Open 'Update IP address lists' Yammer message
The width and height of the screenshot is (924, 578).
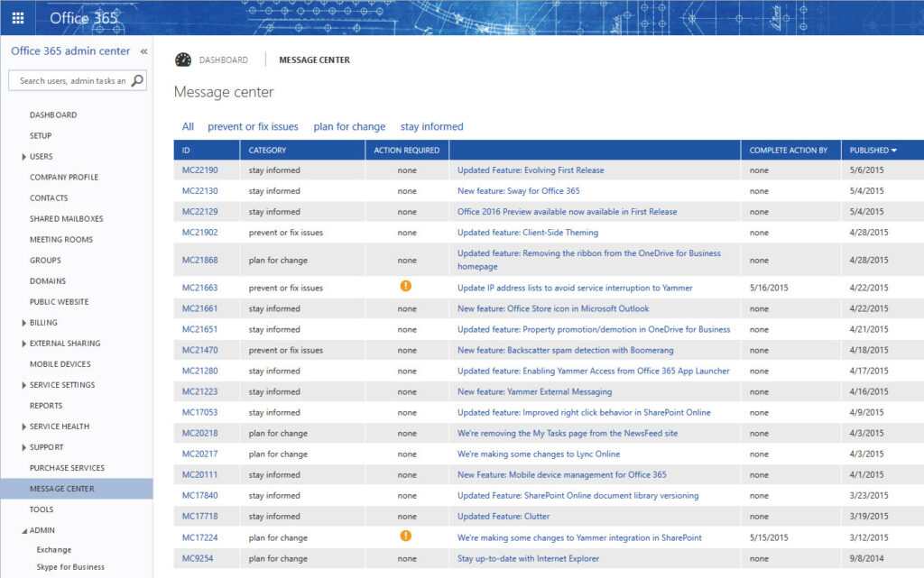575,288
